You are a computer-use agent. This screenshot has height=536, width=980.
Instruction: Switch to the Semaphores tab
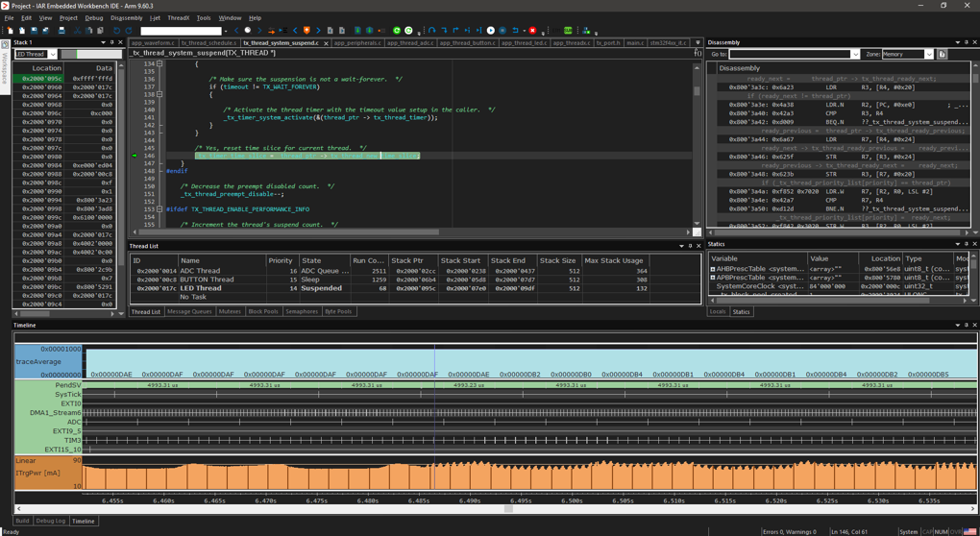(x=302, y=311)
